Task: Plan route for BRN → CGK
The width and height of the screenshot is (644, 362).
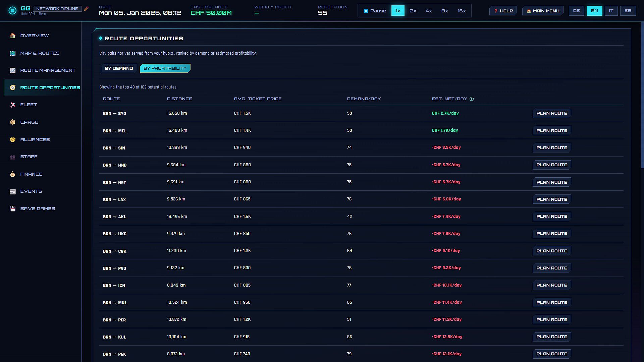Action: click(552, 251)
